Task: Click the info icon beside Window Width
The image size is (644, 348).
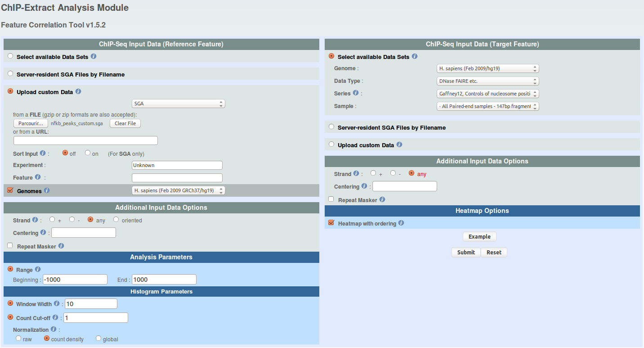Action: tap(57, 304)
